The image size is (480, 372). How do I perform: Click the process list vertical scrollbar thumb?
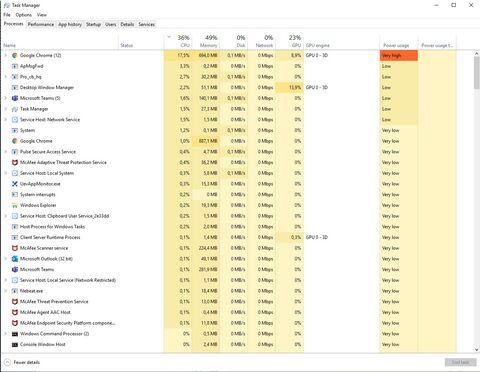476,72
